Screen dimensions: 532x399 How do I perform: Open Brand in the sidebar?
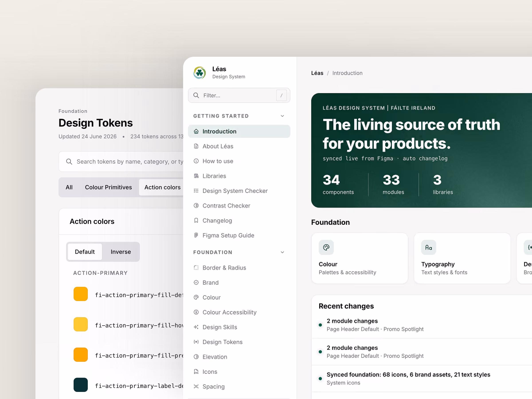pos(239,283)
